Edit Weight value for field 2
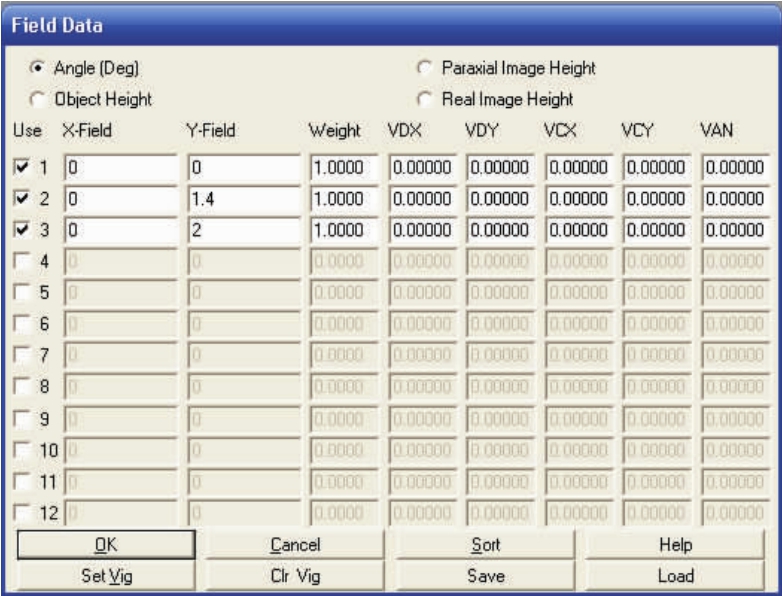 coord(344,199)
